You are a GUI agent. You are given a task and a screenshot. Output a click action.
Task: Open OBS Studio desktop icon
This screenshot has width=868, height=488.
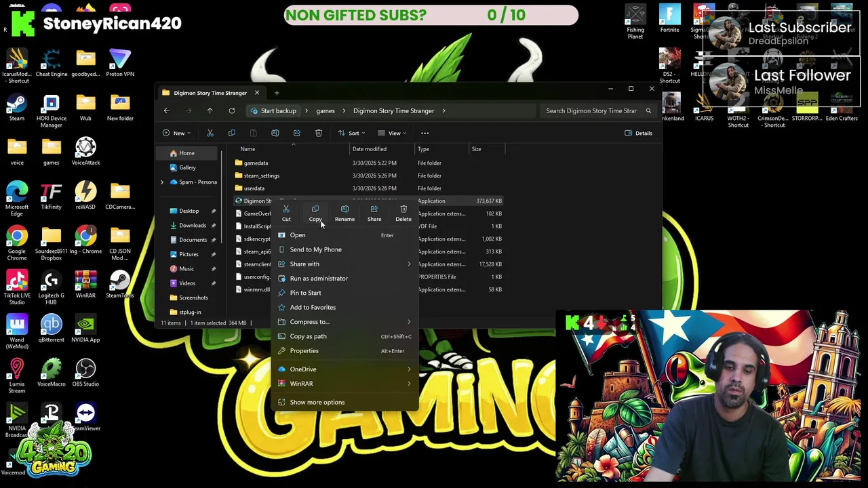pyautogui.click(x=85, y=373)
